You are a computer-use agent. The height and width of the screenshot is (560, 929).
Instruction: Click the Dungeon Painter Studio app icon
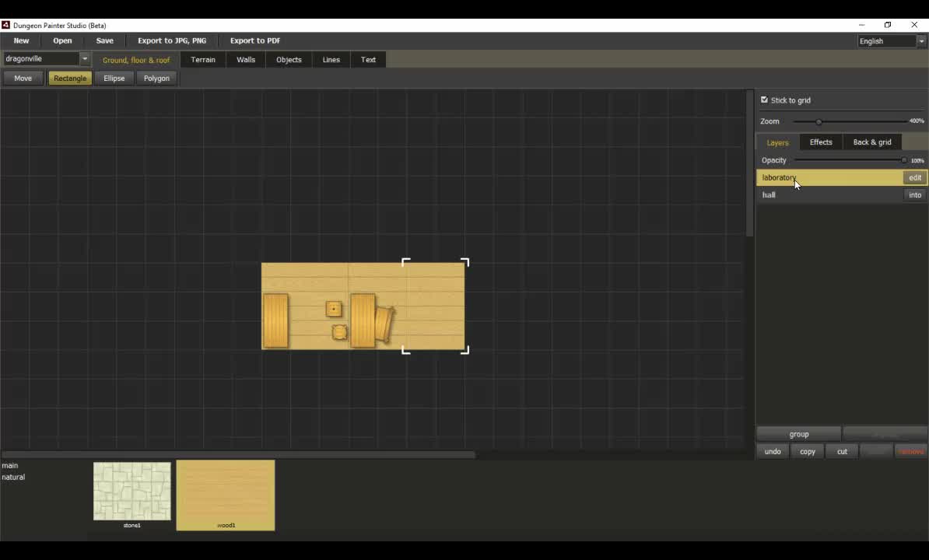coord(5,25)
